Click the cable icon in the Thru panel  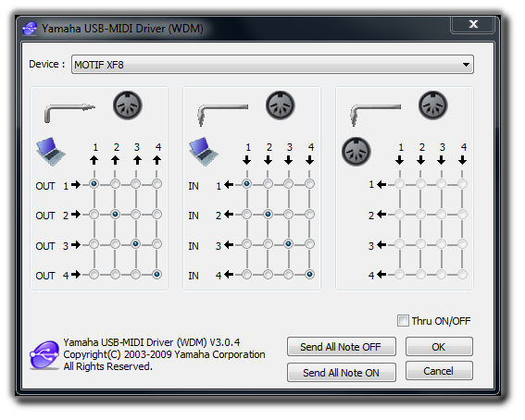click(x=375, y=115)
